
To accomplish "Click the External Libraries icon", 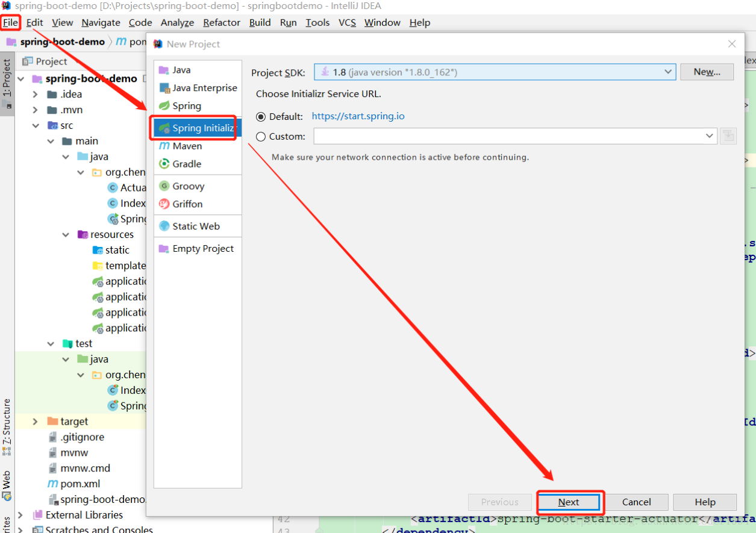I will coord(37,515).
